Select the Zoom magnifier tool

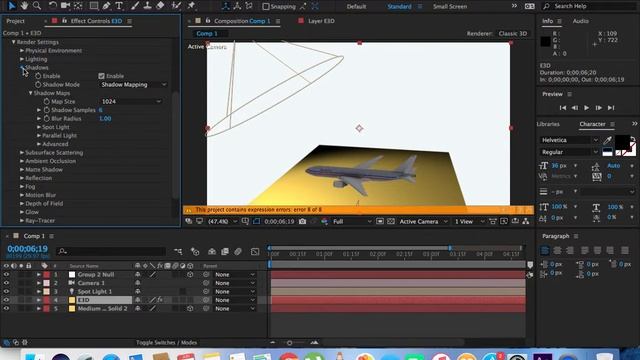(x=37, y=6)
